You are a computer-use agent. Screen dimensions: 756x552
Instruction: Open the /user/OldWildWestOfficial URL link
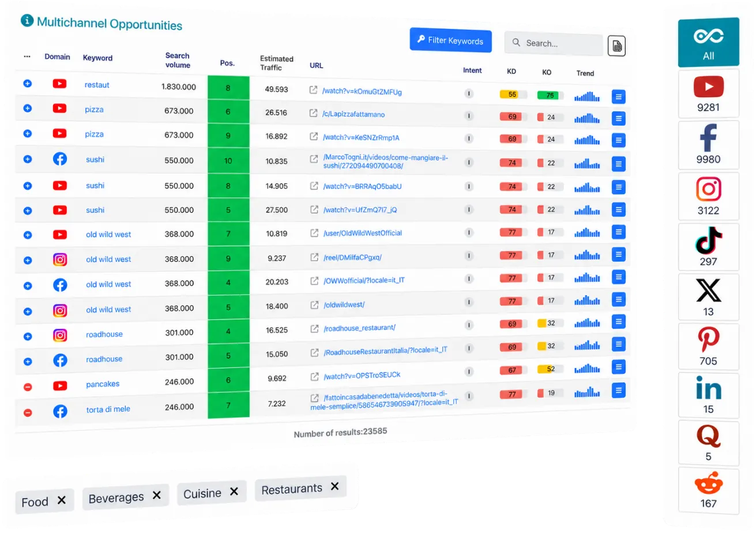363,233
